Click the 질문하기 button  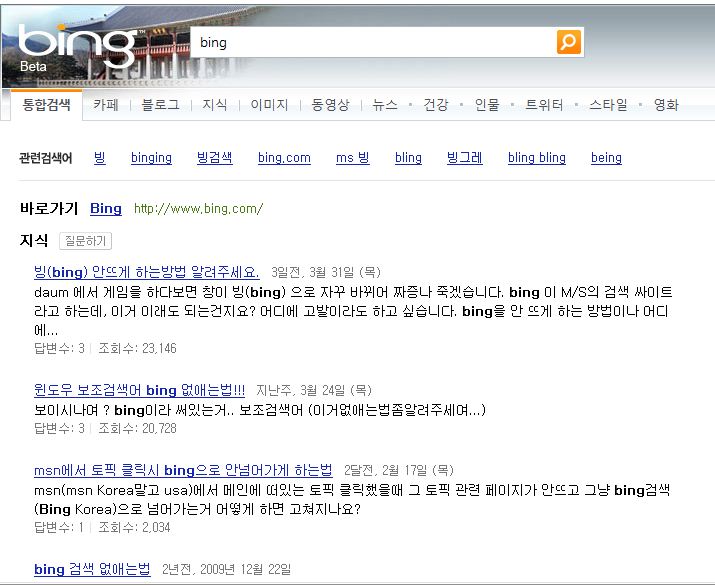(x=85, y=241)
